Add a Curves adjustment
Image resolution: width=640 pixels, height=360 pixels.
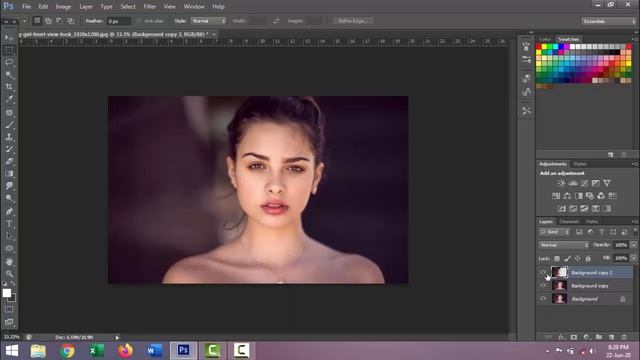[584, 183]
